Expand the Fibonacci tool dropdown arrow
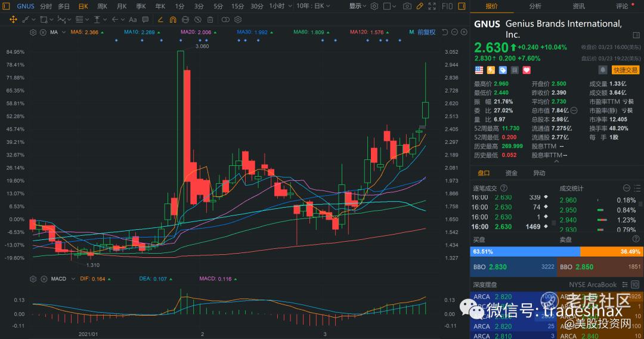This screenshot has width=644, height=339. [x=88, y=19]
